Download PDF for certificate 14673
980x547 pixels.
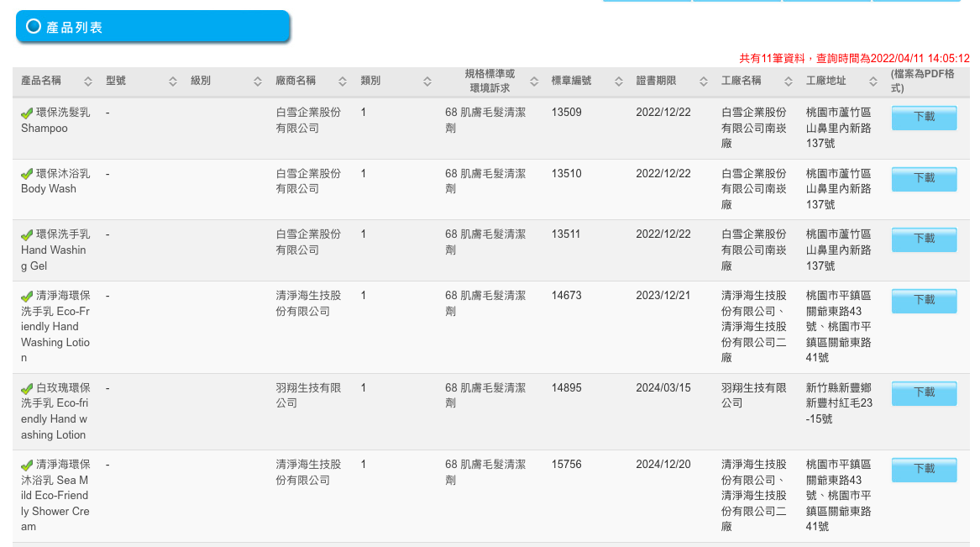click(x=924, y=301)
